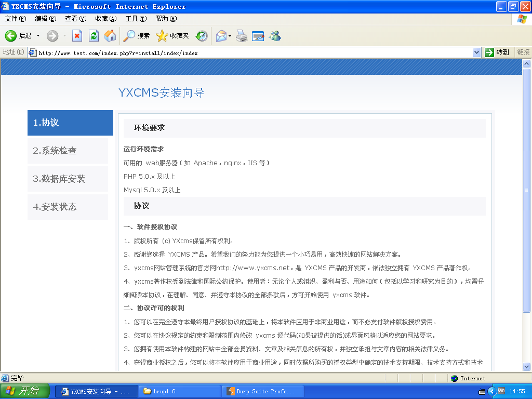Viewport: 532px width, 399px height.
Task: Click the VMware tools tray icon
Action: (x=501, y=391)
